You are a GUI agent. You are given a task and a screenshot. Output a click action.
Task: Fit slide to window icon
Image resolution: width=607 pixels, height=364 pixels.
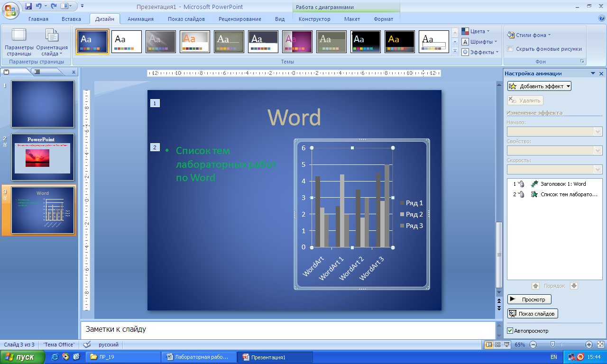tap(601, 345)
